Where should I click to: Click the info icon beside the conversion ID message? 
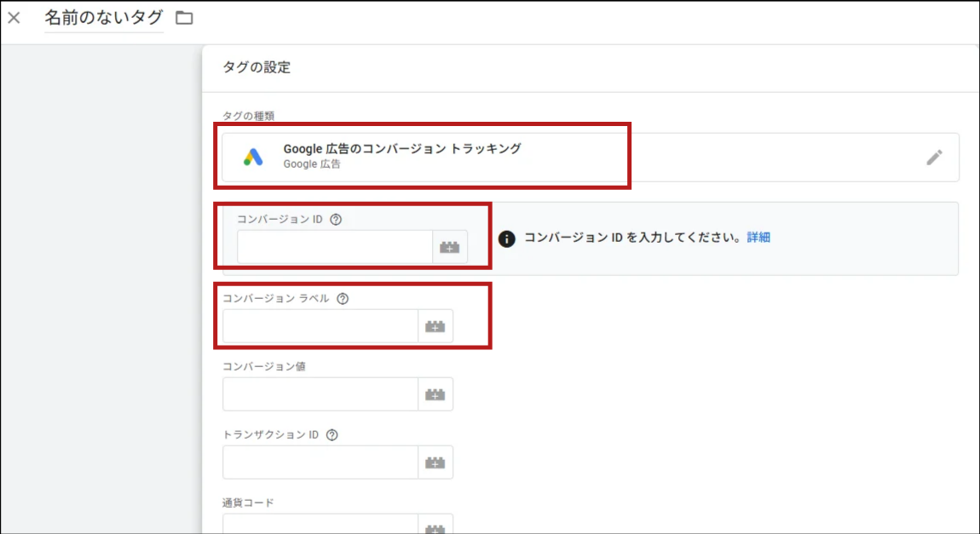coord(506,238)
